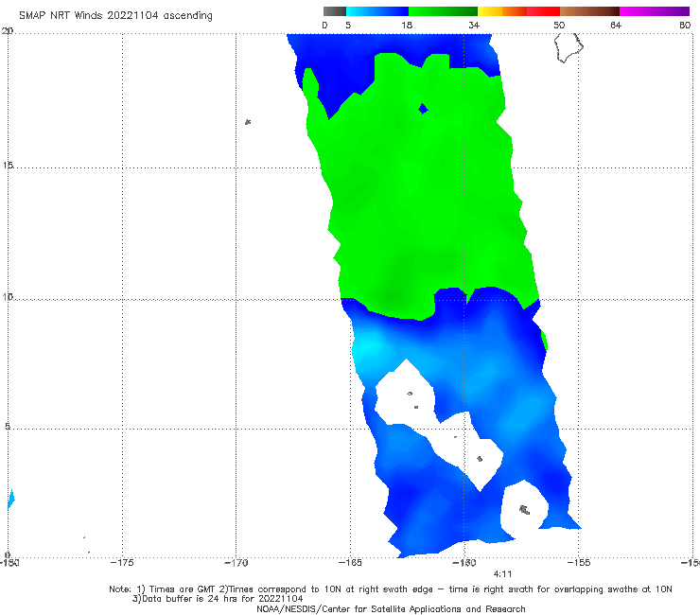This screenshot has height=615, width=700.
Task: Click the gray segment of the color bar
Action: (335, 11)
